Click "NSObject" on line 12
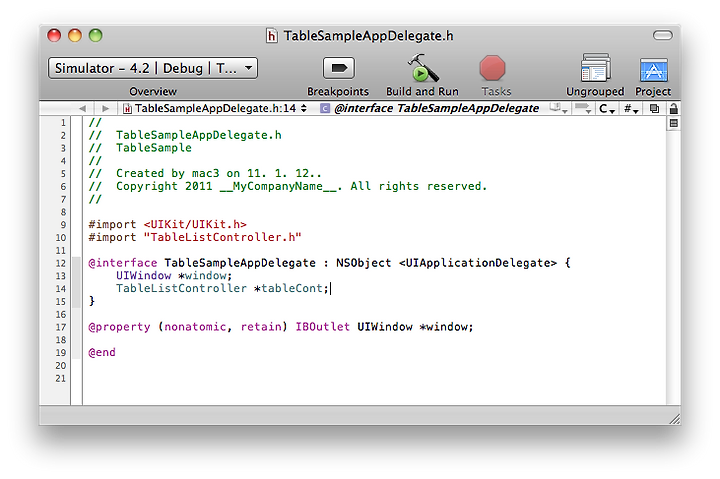Screen dimensions: 720x479 tap(363, 263)
